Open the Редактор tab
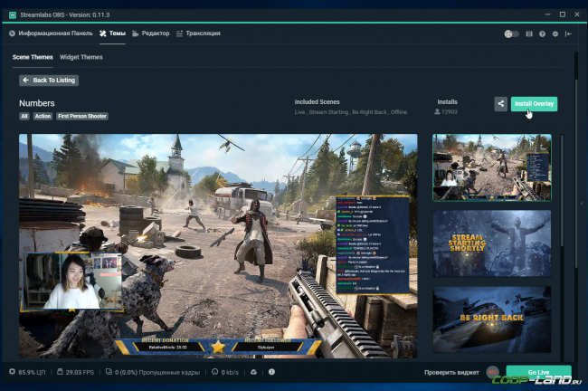Image resolution: width=588 pixels, height=391 pixels. tap(151, 33)
